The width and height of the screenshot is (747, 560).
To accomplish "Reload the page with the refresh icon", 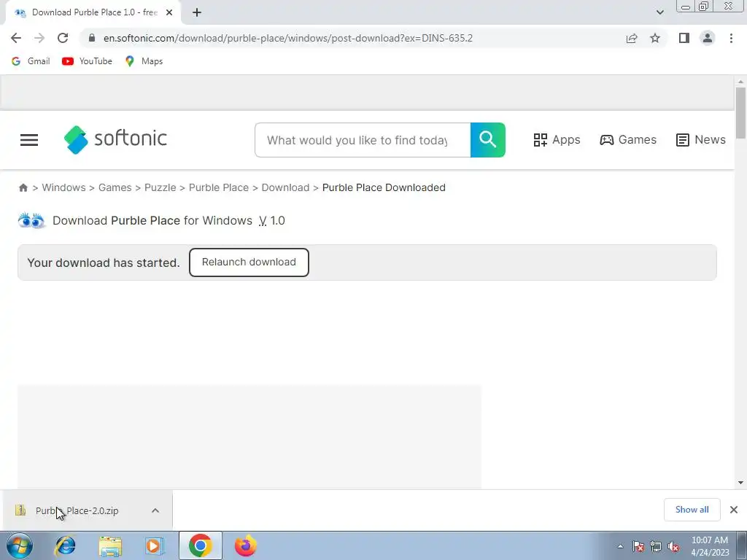I will (x=63, y=38).
